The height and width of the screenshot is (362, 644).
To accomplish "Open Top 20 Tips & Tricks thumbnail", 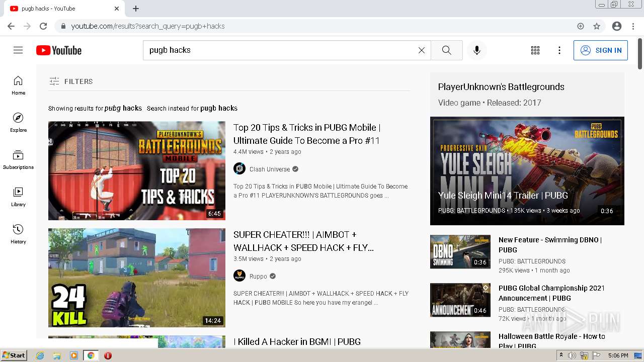I will (137, 170).
